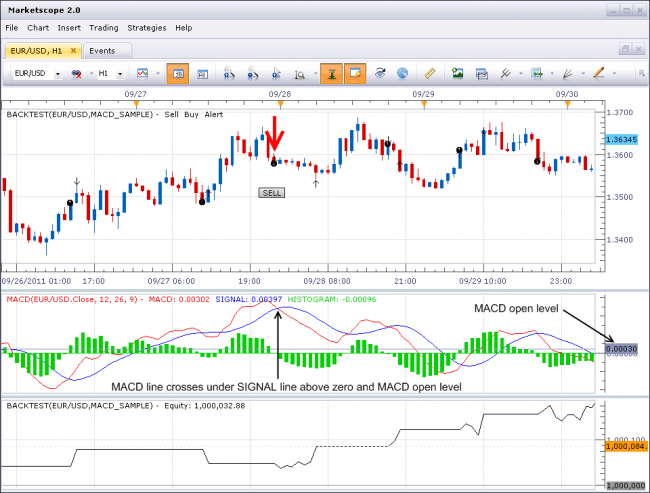Click the SELL marker box on the chart
This screenshot has width=650, height=493.
(x=272, y=193)
